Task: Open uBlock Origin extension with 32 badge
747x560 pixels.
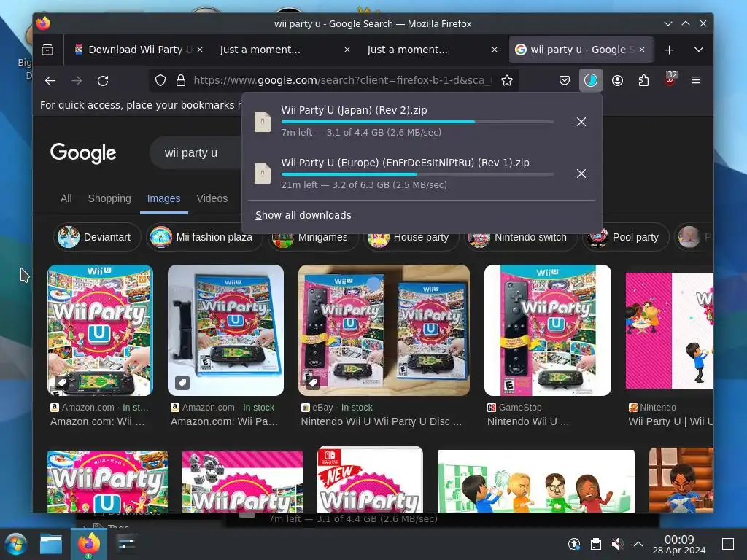Action: click(670, 79)
